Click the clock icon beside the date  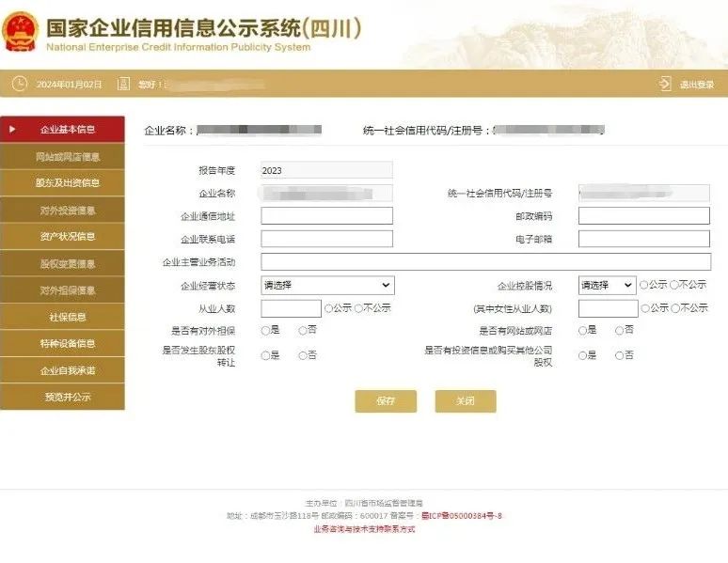tap(19, 84)
